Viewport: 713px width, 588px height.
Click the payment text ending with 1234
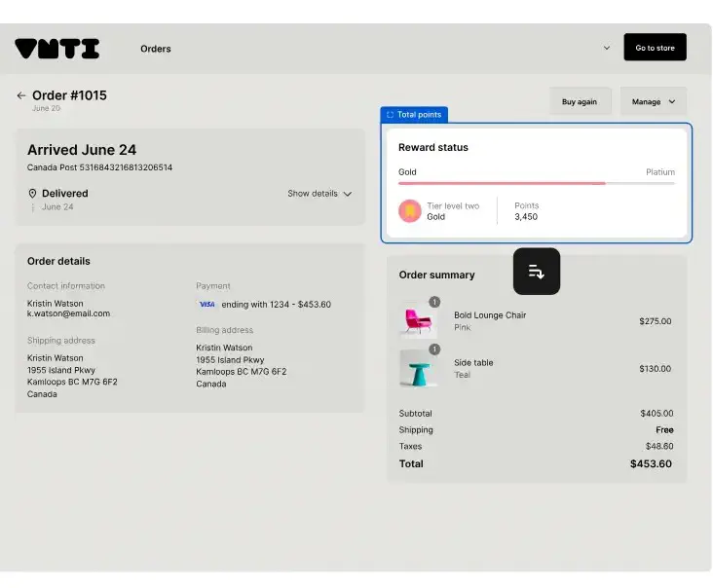276,305
